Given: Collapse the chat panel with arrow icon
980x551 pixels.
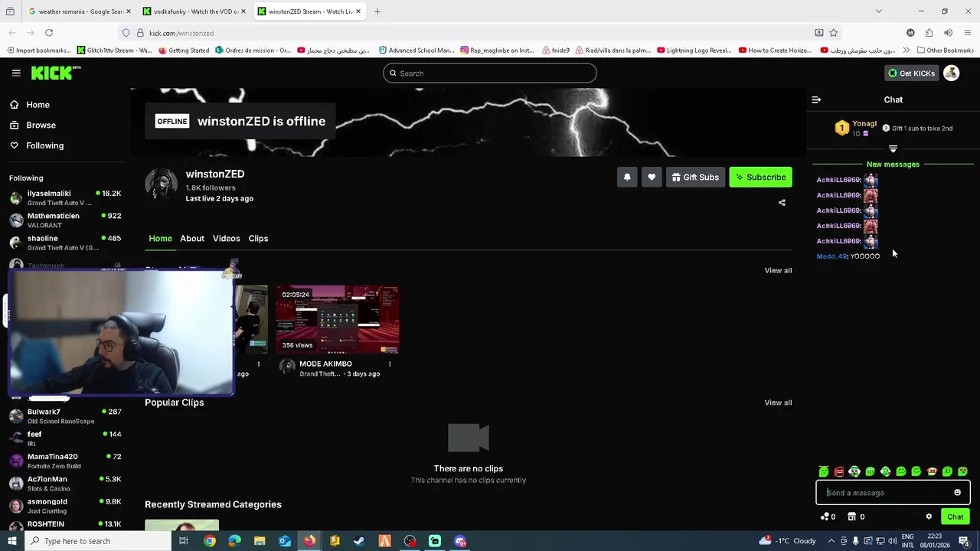Looking at the screenshot, I should tap(816, 99).
